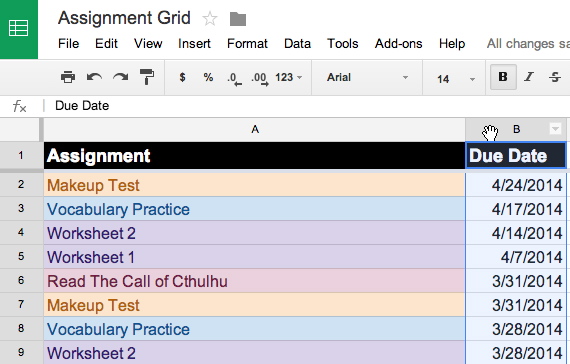Select Makeup Test cell in row 7
570x364 pixels.
[x=254, y=305]
